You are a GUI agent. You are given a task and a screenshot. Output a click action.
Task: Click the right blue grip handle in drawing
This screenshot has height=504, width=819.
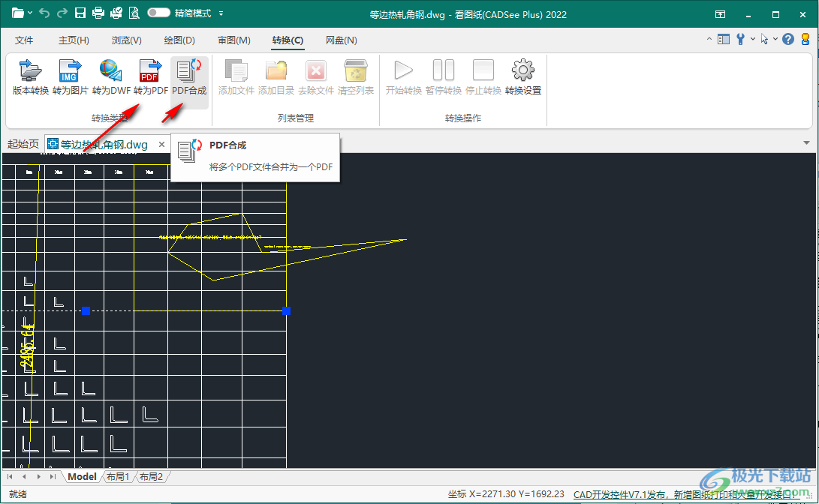coord(286,311)
